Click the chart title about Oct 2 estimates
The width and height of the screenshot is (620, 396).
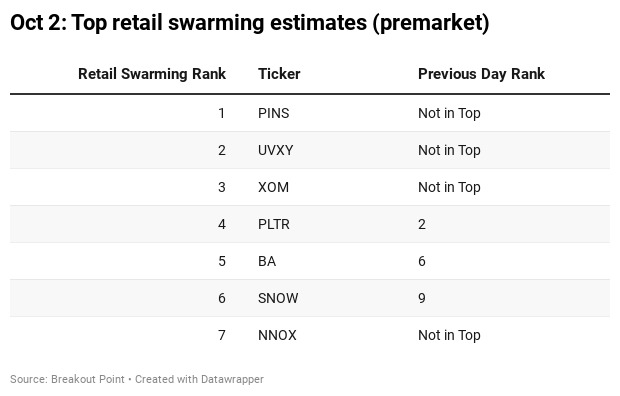(x=250, y=23)
